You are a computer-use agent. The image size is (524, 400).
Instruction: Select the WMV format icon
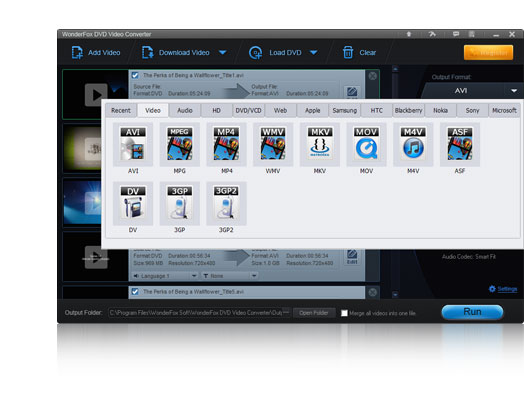[x=273, y=144]
